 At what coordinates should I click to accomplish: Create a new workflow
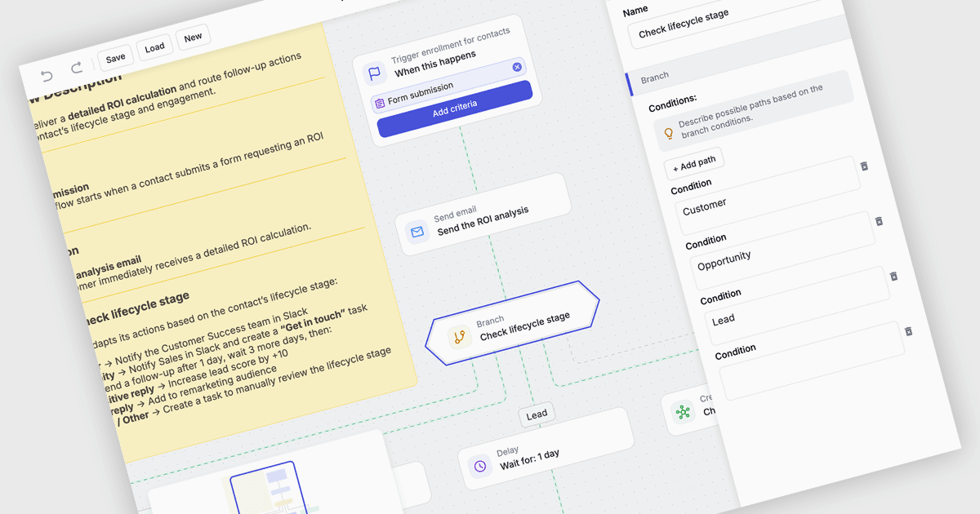[x=193, y=38]
